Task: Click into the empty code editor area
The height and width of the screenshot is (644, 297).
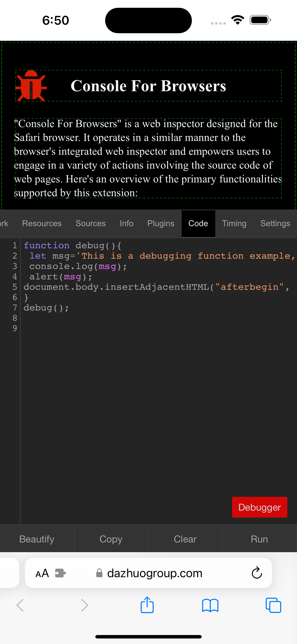Action: (x=158, y=415)
